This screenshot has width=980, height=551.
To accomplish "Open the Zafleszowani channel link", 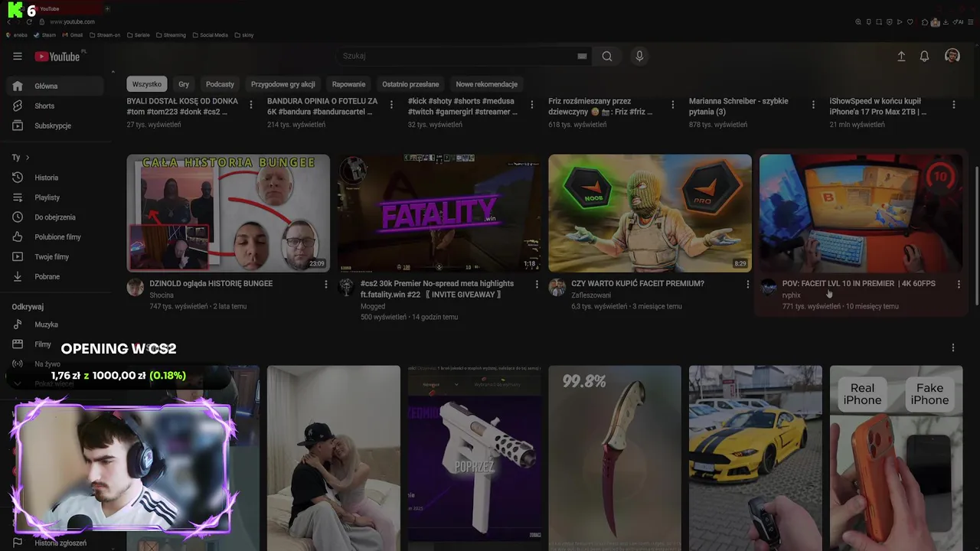I will 591,295.
